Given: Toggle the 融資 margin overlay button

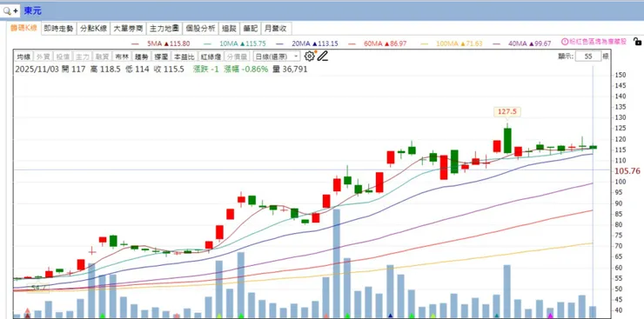Looking at the screenshot, I should [102, 56].
